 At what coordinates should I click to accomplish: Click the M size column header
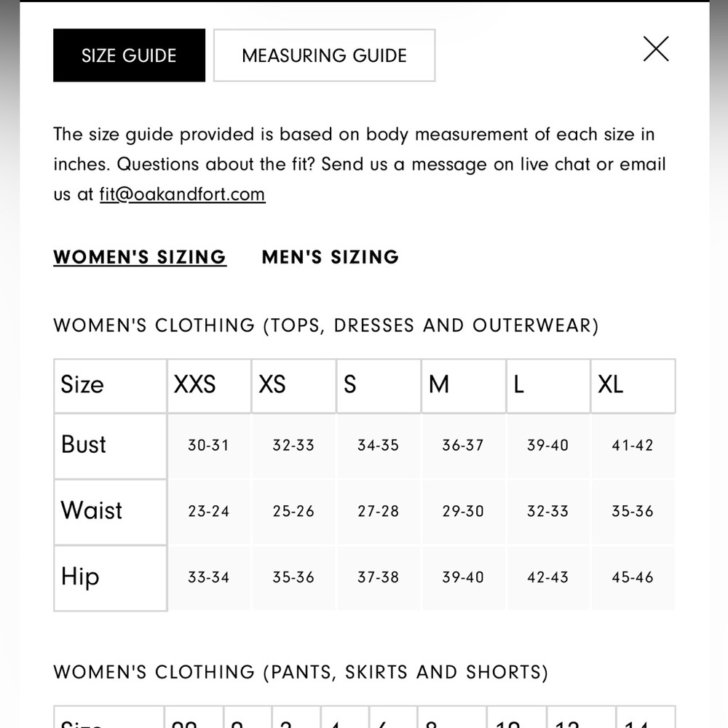(463, 385)
